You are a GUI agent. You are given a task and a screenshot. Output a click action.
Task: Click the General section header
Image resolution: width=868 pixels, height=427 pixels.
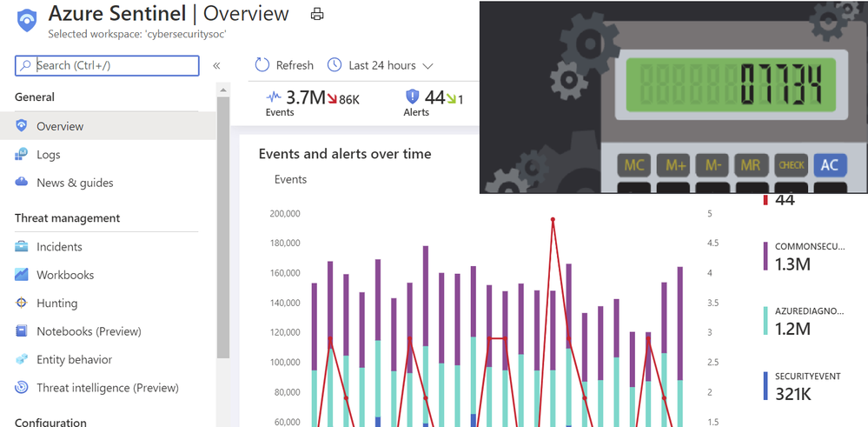(35, 97)
